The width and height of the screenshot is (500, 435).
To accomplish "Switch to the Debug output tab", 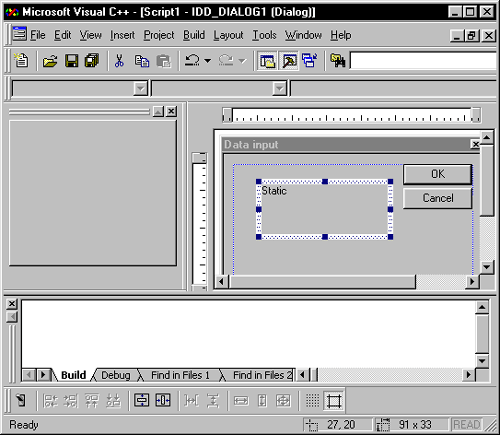I will (116, 375).
